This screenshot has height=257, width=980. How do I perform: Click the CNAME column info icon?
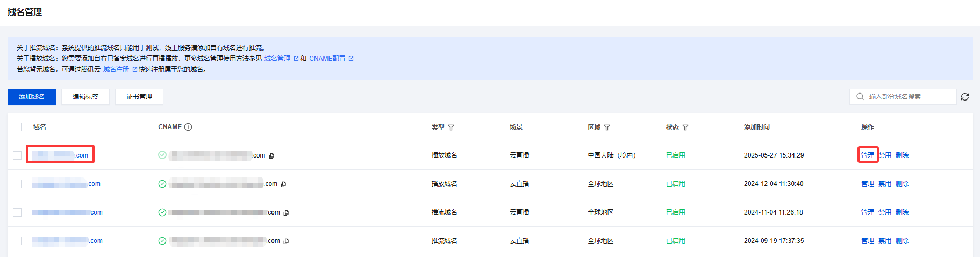[x=188, y=127]
